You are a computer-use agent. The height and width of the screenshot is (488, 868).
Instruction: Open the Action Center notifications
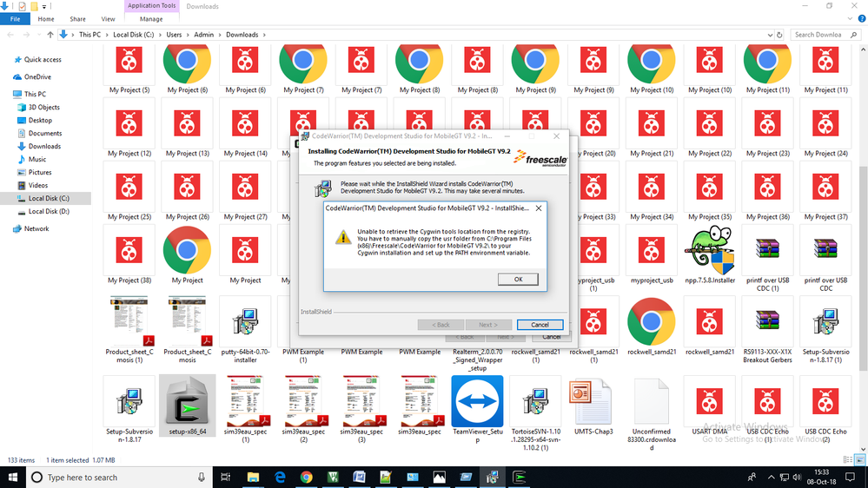coord(850,477)
